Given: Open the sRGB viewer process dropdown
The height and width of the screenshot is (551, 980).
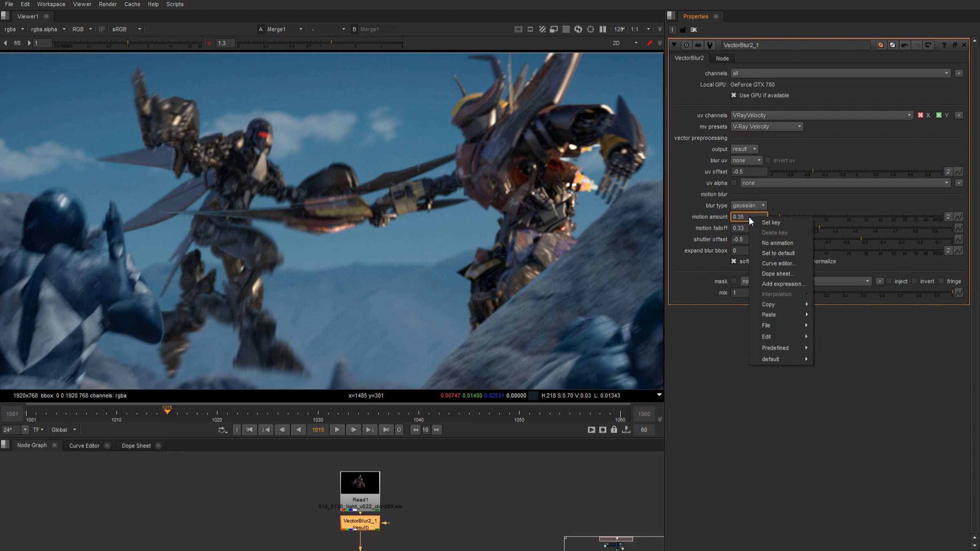Looking at the screenshot, I should (127, 29).
